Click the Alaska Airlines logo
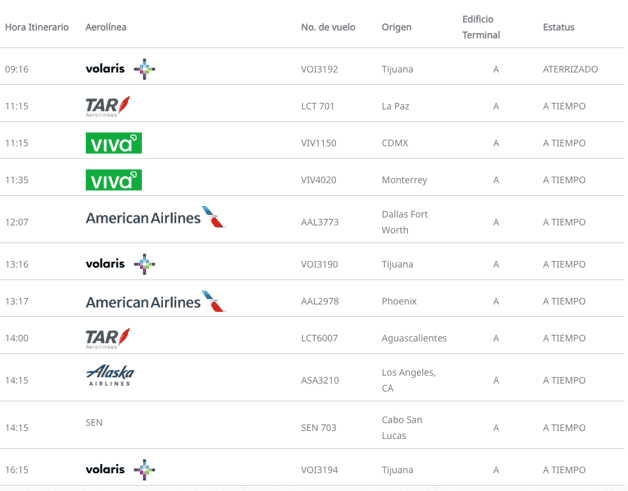This screenshot has height=491, width=628. click(x=110, y=376)
